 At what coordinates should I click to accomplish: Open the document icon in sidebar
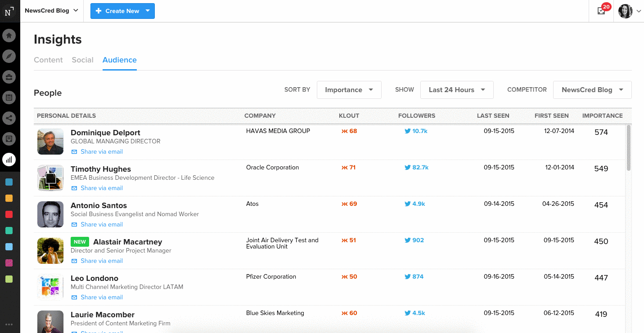[9, 139]
